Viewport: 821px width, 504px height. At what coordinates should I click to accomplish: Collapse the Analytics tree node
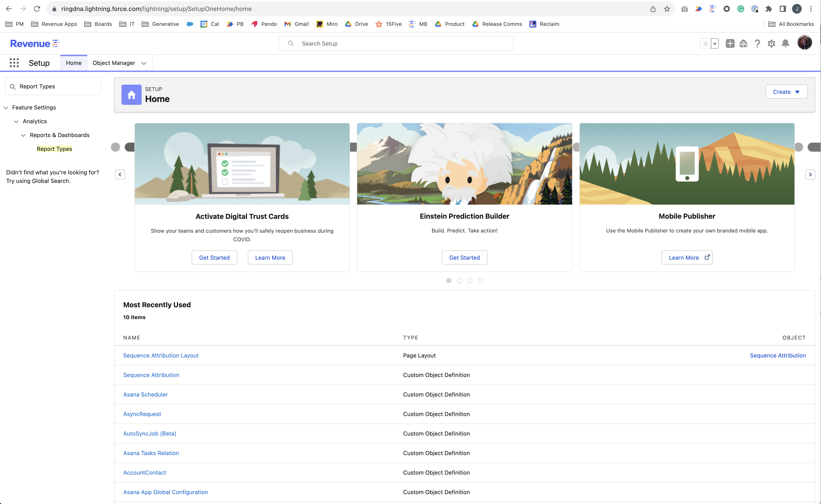pyautogui.click(x=16, y=121)
